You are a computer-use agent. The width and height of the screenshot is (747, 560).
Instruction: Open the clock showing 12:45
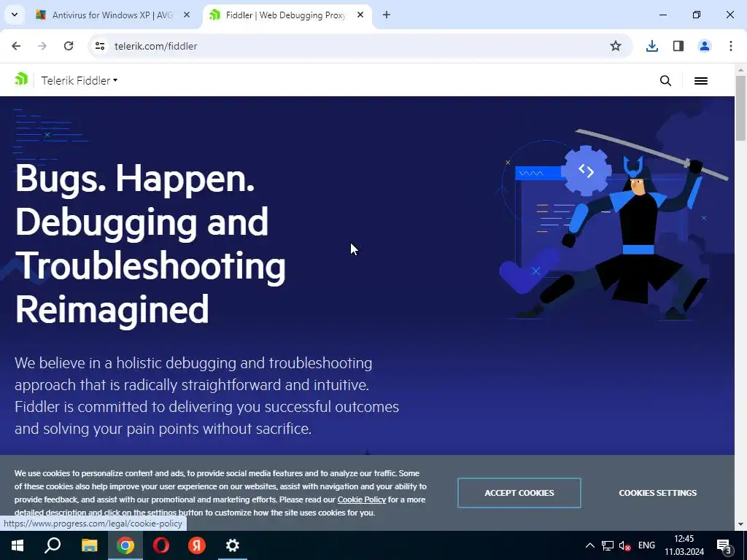tap(684, 545)
